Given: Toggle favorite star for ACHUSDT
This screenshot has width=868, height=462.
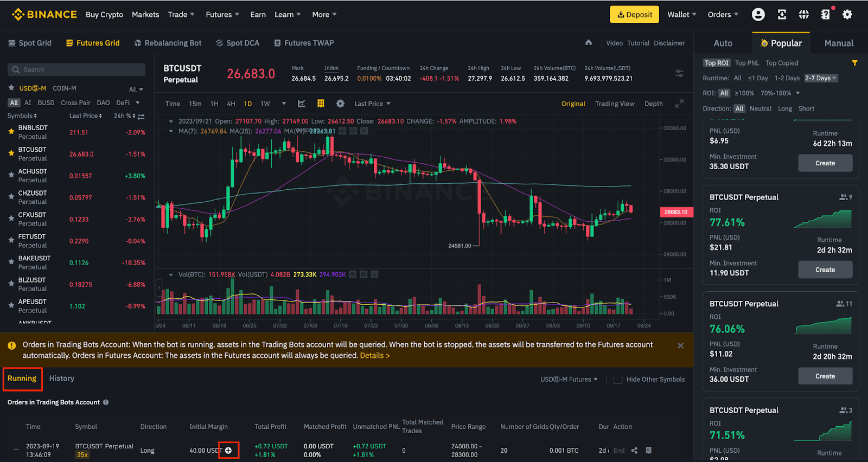Looking at the screenshot, I should (x=11, y=175).
